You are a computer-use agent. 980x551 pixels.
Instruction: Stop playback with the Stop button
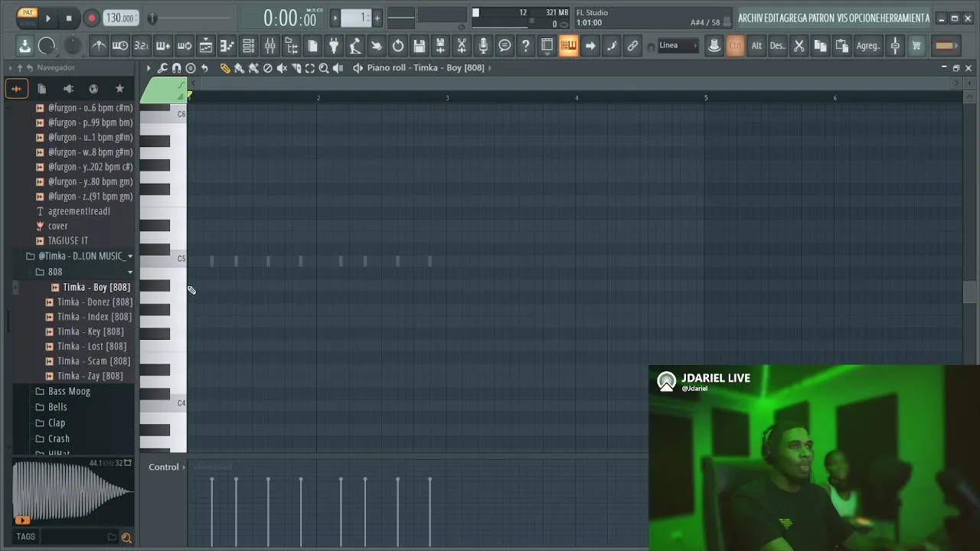(x=69, y=18)
